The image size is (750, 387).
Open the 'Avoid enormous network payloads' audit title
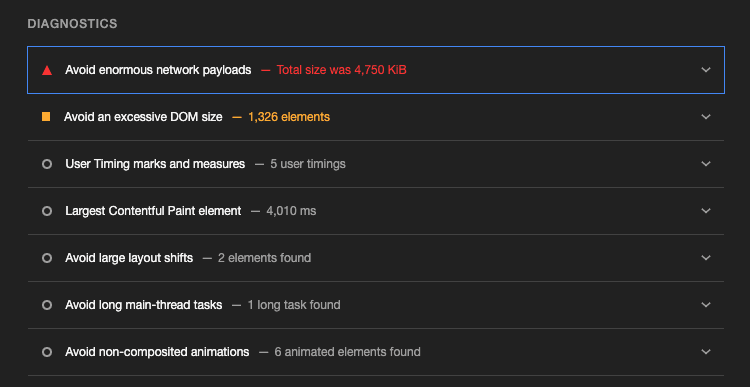pyautogui.click(x=158, y=70)
